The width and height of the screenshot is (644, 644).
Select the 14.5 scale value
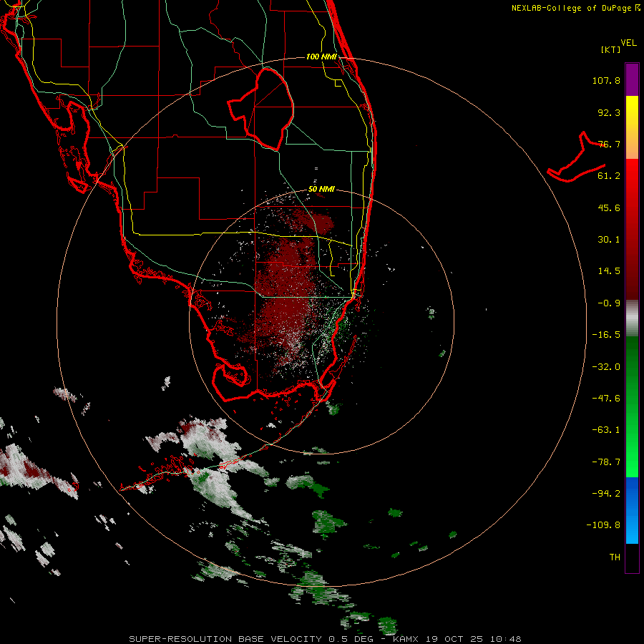pyautogui.click(x=609, y=271)
